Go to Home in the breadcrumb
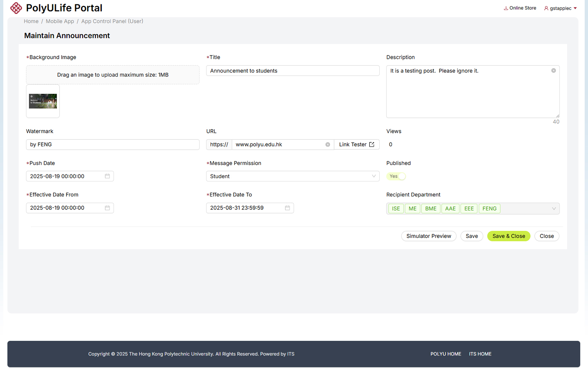The image size is (588, 368). click(31, 21)
